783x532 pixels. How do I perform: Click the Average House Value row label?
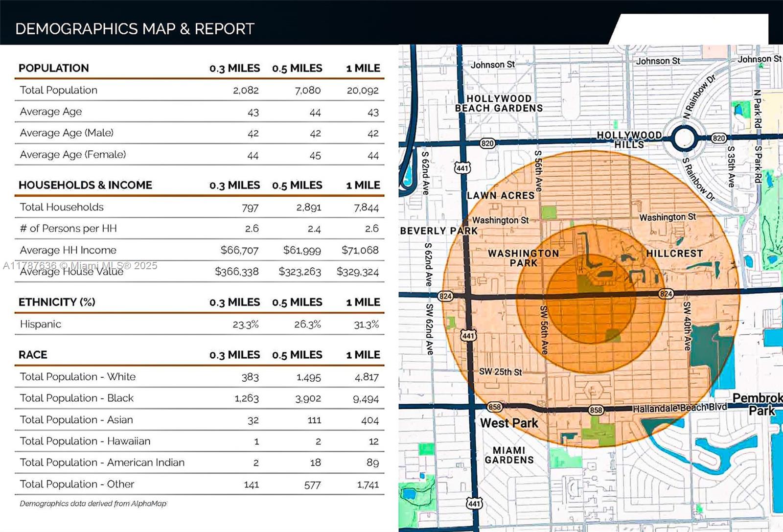(x=71, y=272)
